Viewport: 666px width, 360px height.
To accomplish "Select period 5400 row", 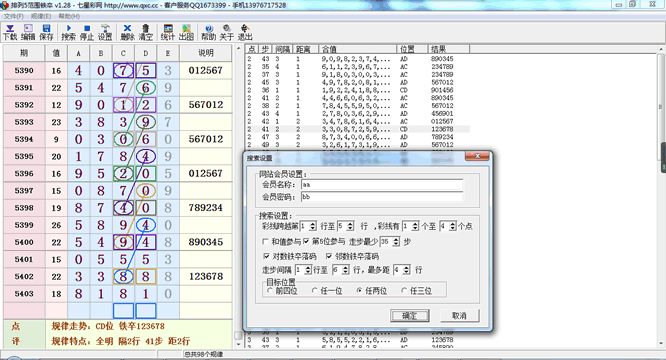I will [118, 242].
